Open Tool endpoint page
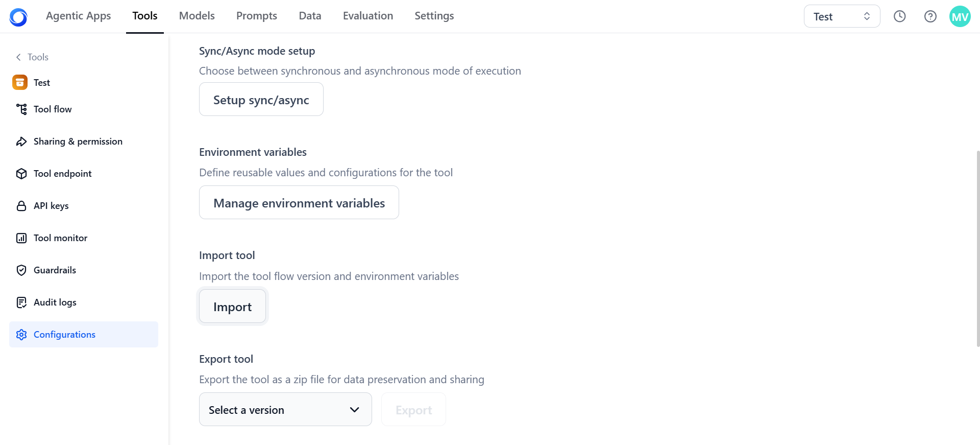 tap(84, 174)
